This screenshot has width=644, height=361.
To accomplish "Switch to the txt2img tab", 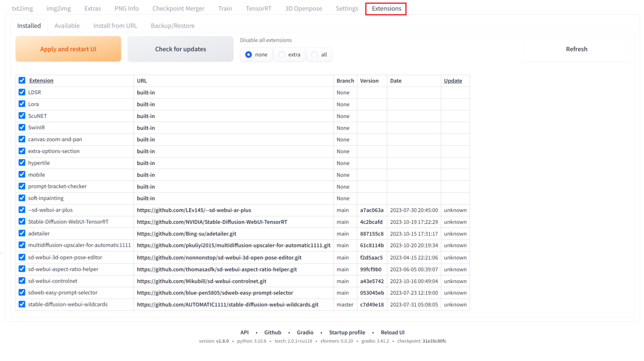I will click(x=22, y=8).
